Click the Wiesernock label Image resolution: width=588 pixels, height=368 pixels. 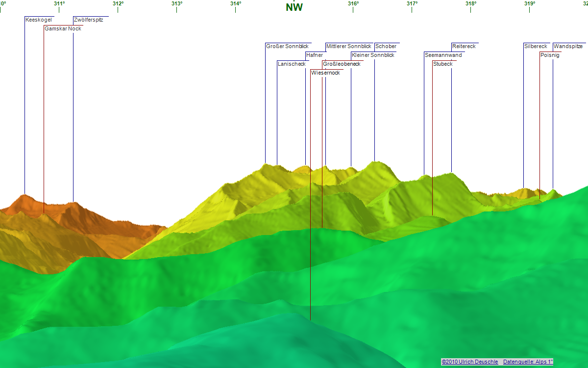point(325,73)
